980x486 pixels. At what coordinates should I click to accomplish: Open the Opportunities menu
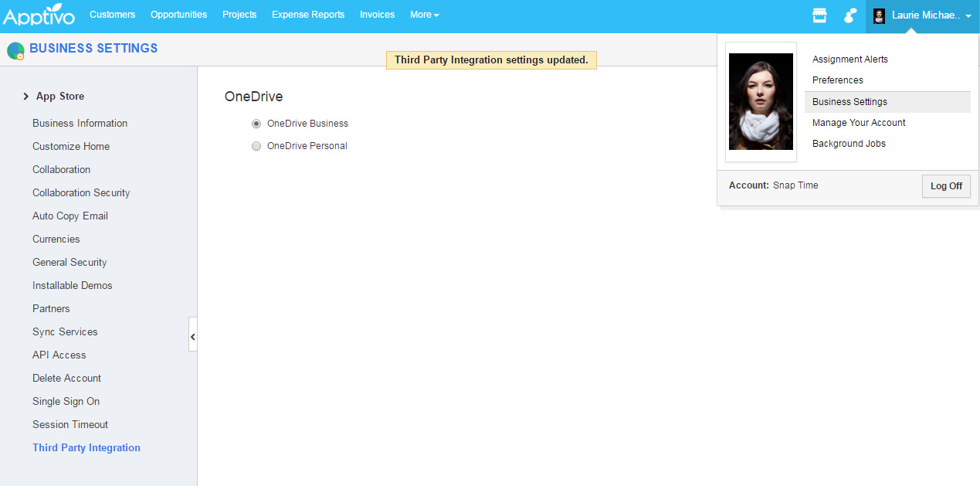coord(178,15)
